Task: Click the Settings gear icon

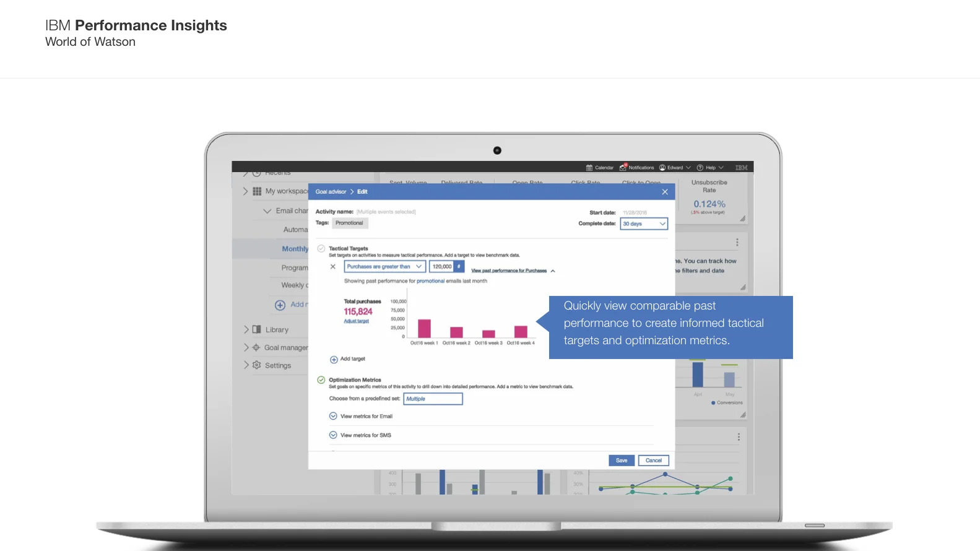Action: pos(256,365)
